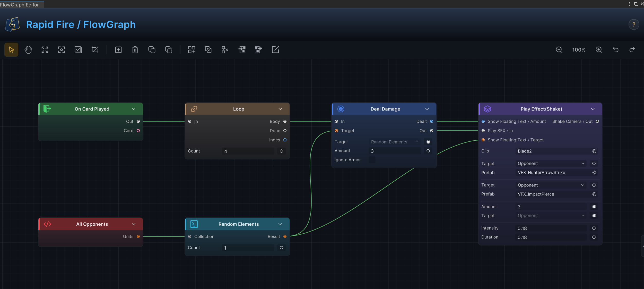Open Random Elements target dropdown in Deal Damage
644x289 pixels.
(x=395, y=142)
